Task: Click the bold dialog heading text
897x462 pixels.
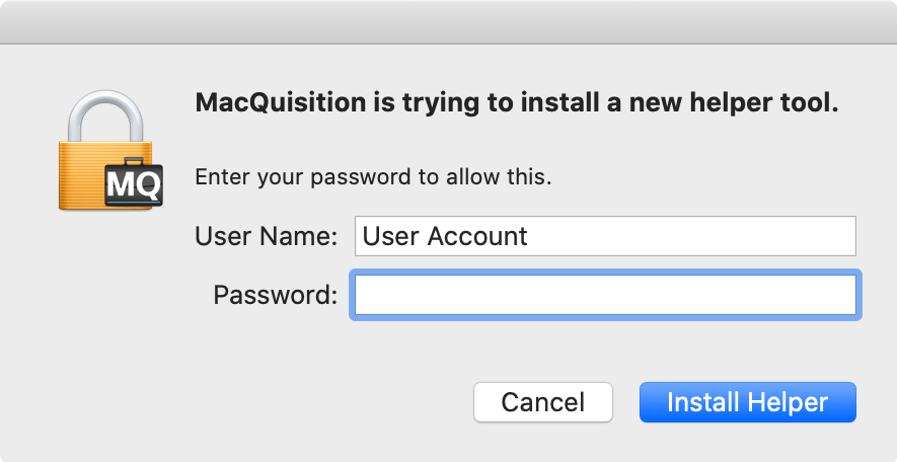Action: click(x=516, y=102)
